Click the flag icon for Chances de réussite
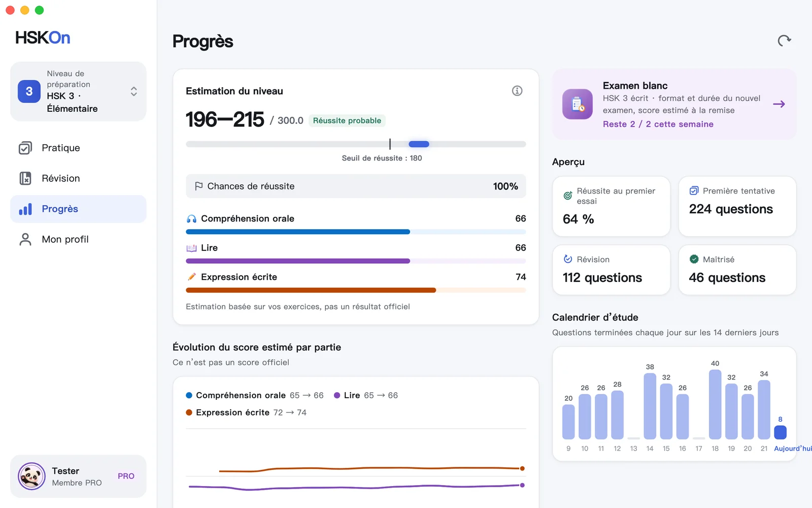812x508 pixels. point(199,186)
